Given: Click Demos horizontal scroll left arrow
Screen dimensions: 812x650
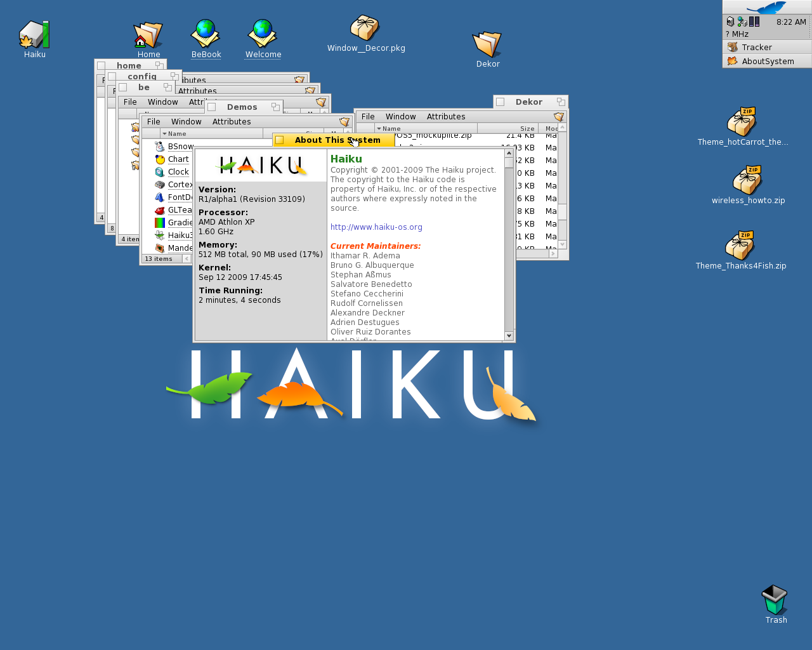Looking at the screenshot, I should [x=187, y=259].
